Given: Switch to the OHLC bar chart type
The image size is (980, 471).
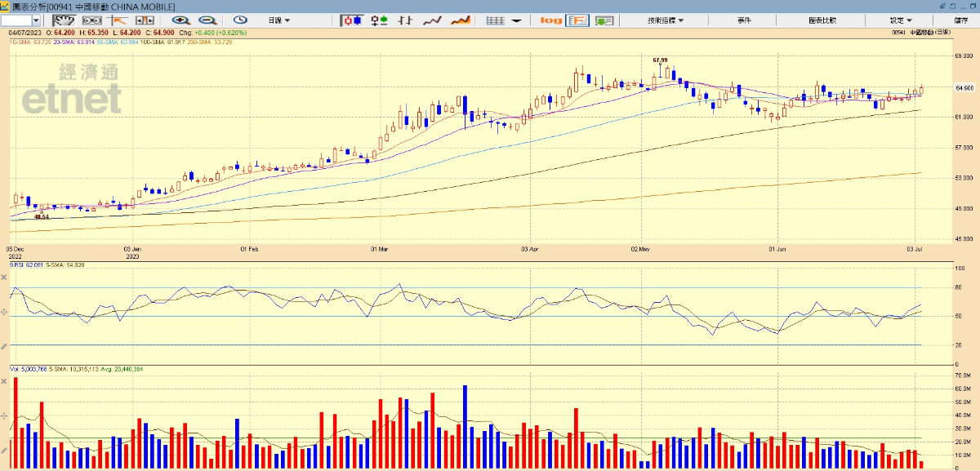Looking at the screenshot, I should click(379, 20).
